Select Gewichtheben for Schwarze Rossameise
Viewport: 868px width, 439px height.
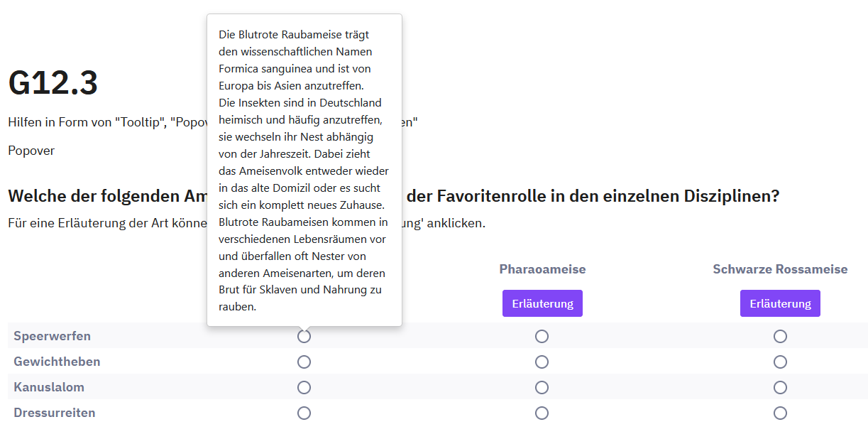780,362
